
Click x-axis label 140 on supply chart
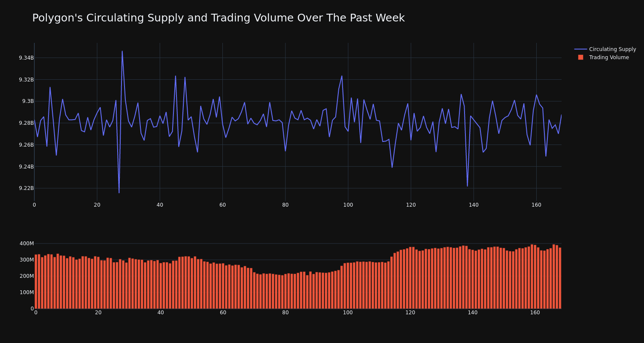474,205
